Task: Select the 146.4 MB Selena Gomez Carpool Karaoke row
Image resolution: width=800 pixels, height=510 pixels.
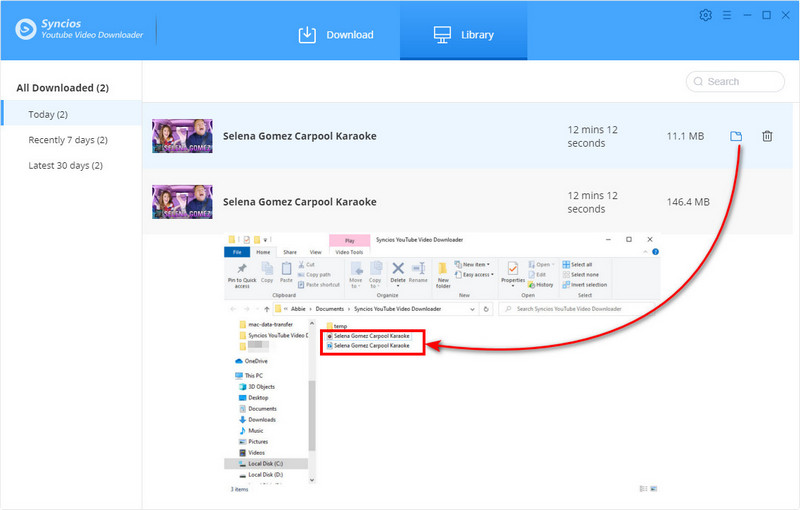Action: [x=467, y=202]
